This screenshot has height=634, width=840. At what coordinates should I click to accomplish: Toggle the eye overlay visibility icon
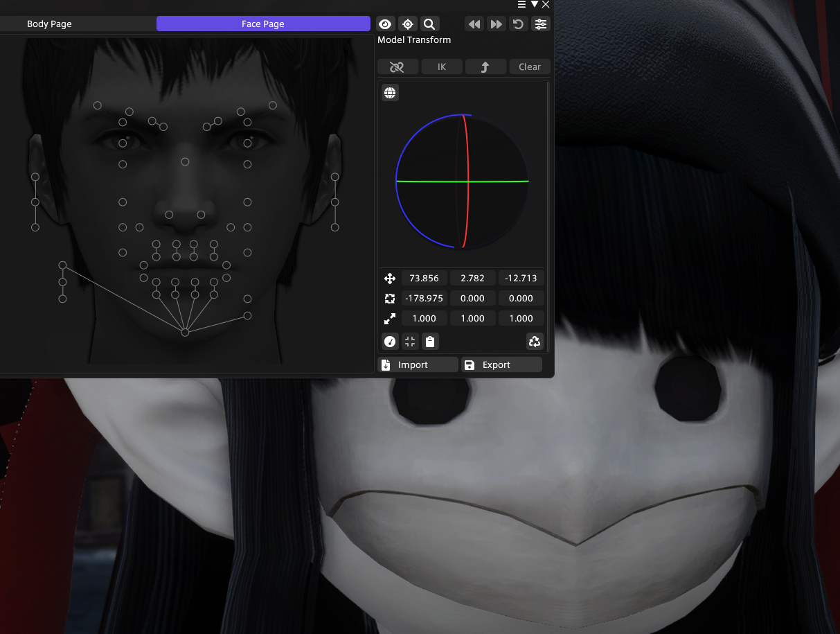[386, 24]
